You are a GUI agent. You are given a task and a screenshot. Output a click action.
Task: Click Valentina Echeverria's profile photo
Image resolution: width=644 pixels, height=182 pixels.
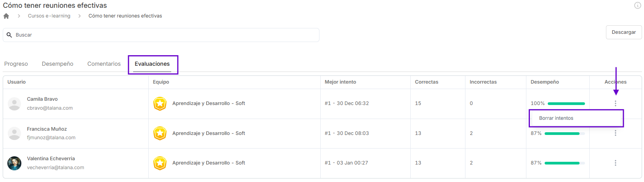click(14, 163)
